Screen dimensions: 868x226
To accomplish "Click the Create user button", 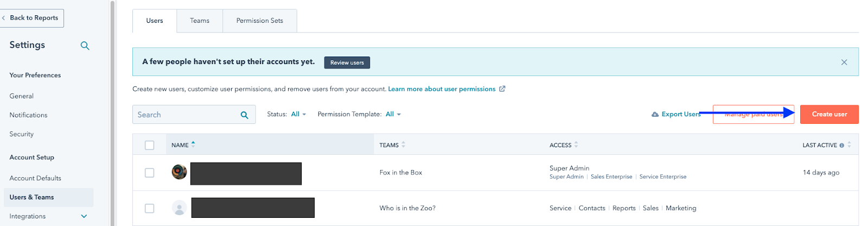I will click(829, 114).
